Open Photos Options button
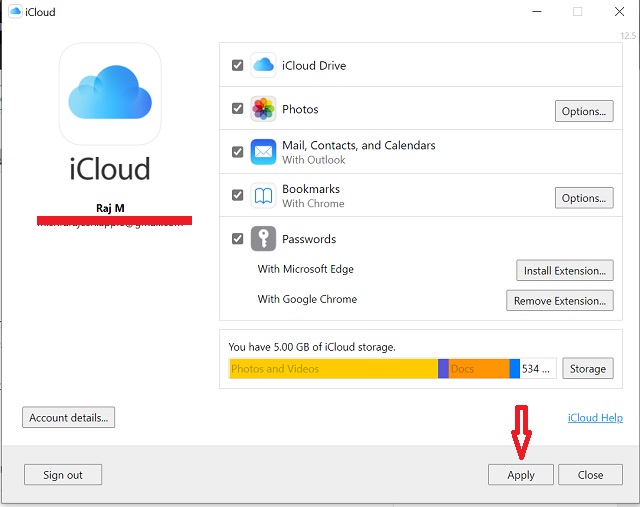 584,111
